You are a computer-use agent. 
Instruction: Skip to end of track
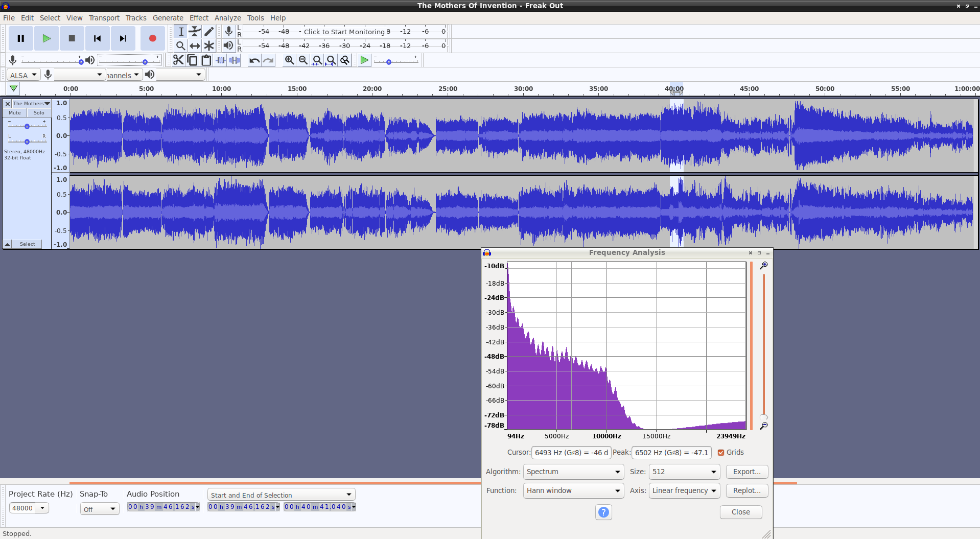pos(123,38)
